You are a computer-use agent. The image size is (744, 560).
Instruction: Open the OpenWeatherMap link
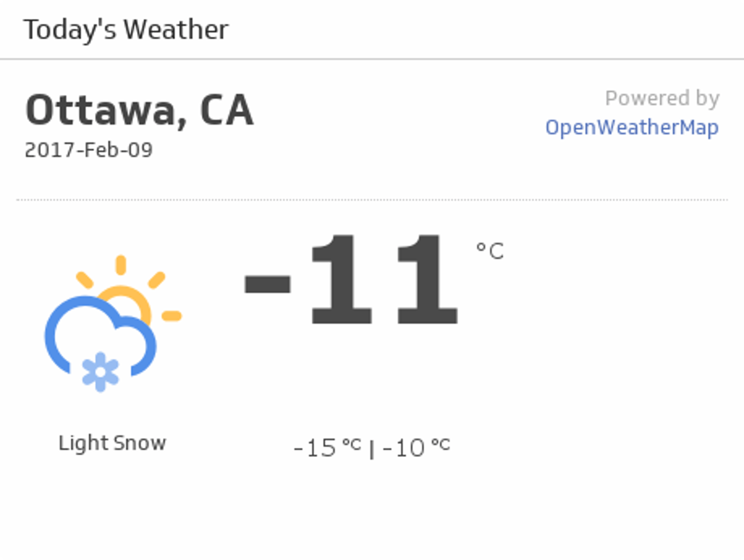point(631,128)
